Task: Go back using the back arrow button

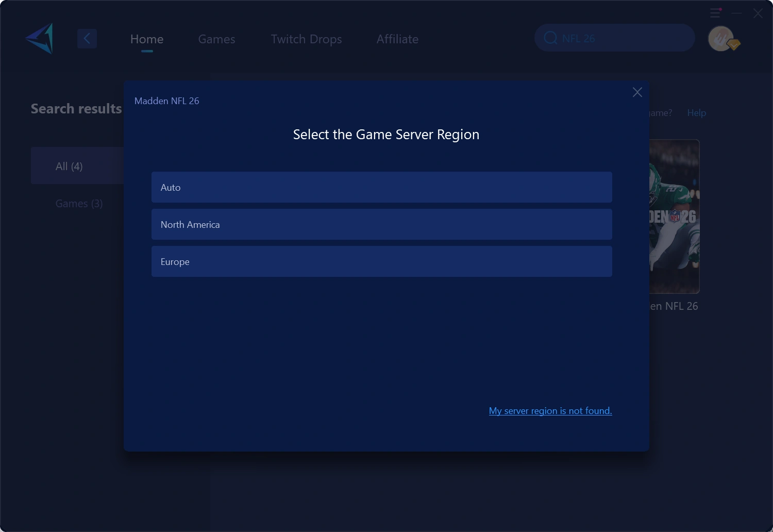Action: click(x=87, y=39)
